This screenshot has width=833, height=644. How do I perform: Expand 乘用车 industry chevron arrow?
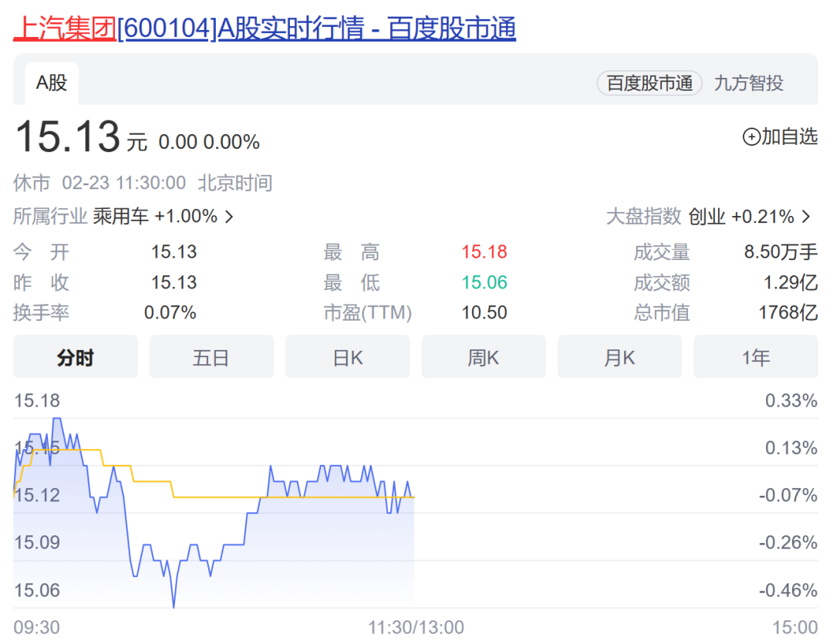pyautogui.click(x=229, y=216)
